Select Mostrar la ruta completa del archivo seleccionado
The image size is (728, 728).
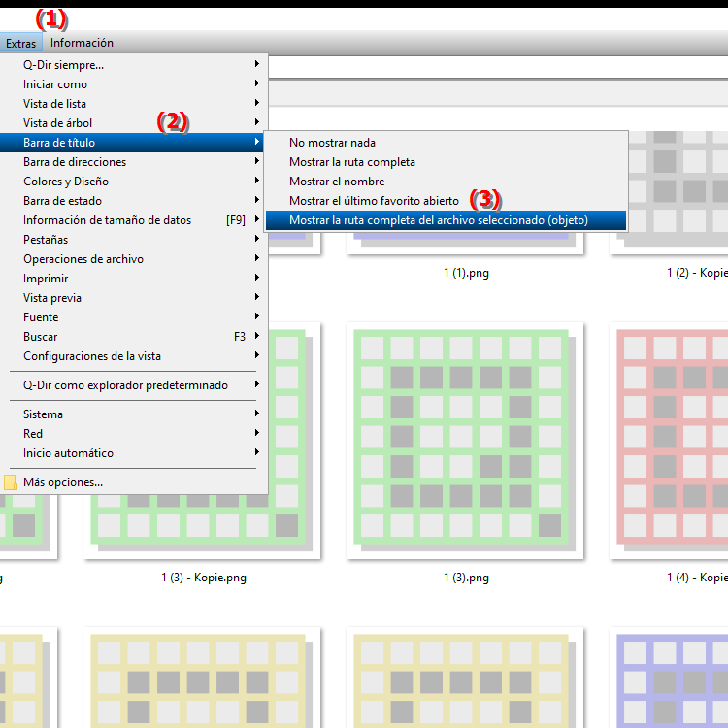pos(446,220)
